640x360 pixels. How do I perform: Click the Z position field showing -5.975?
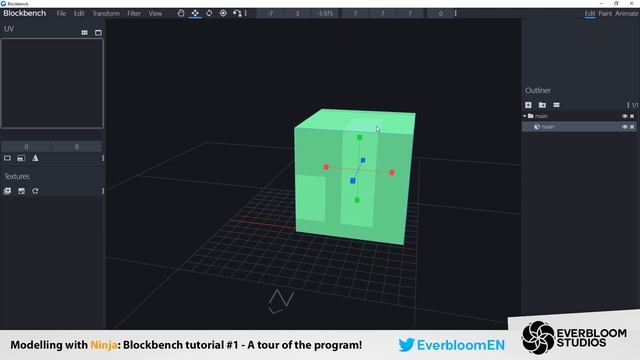pos(325,13)
